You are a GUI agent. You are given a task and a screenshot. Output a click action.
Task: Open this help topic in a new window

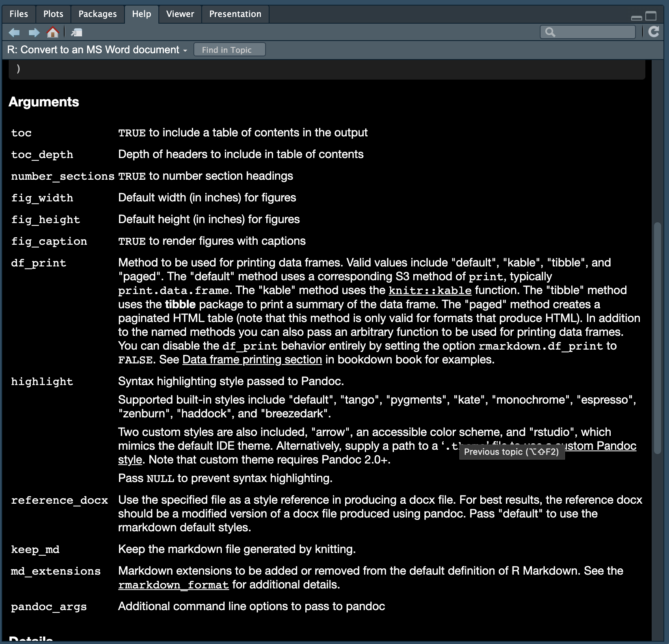pos(76,32)
